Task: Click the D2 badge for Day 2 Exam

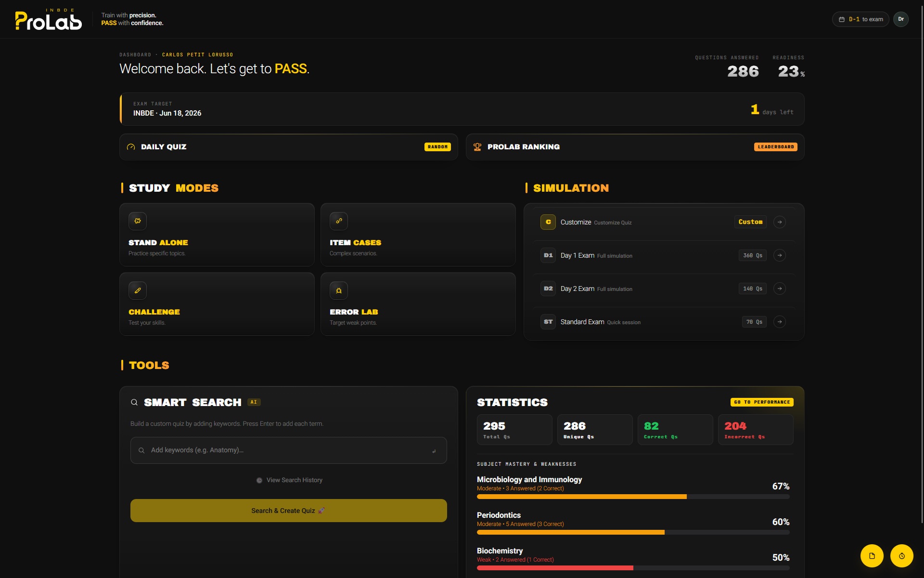Action: coord(548,289)
